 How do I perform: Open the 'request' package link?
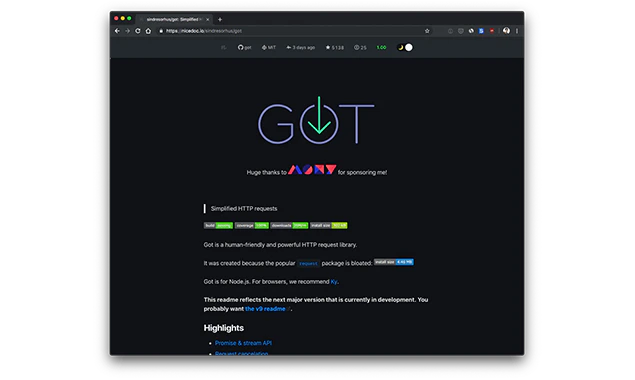pyautogui.click(x=308, y=263)
